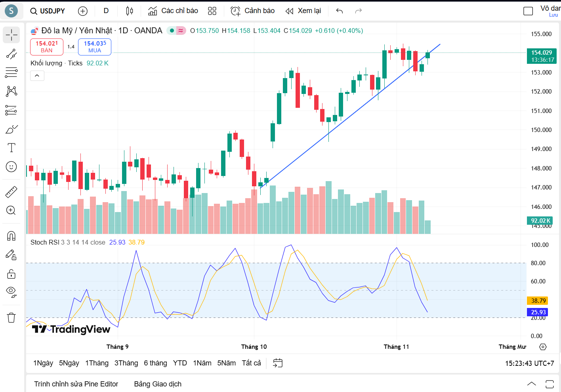Select the crosshair cursor tool
561x392 pixels.
[11, 35]
